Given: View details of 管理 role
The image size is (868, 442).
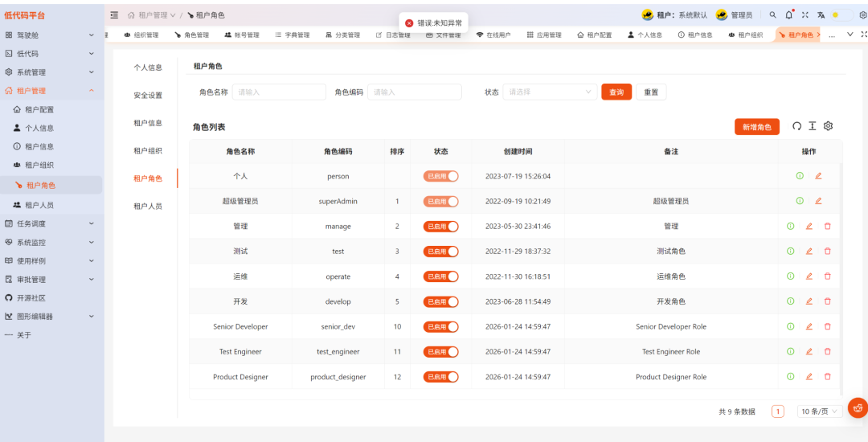Looking at the screenshot, I should 790,227.
